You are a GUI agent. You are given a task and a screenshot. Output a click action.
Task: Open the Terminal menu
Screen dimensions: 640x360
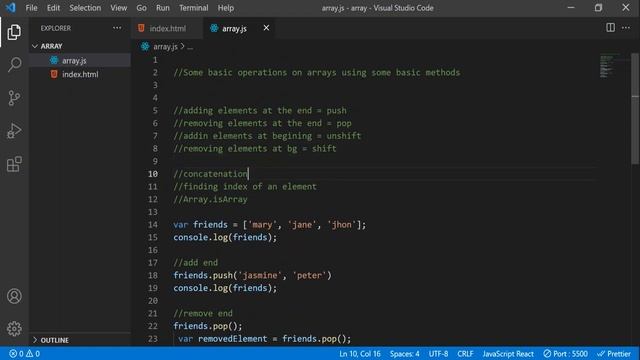click(x=193, y=8)
